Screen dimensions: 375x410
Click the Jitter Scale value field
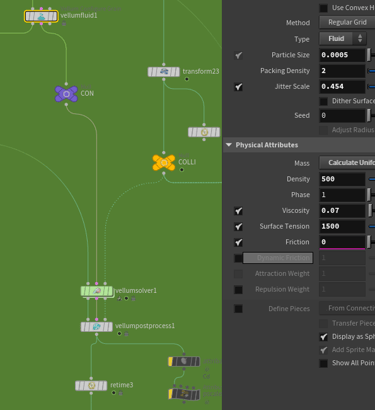(x=342, y=87)
